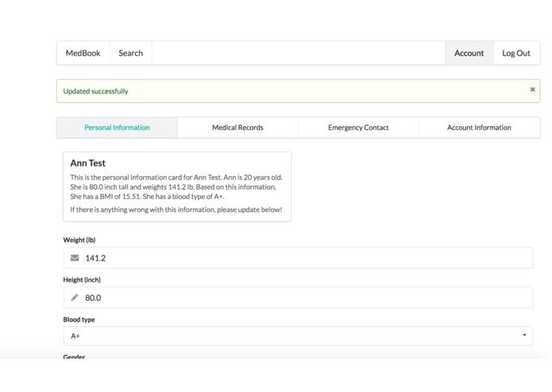
Task: Open the MedBook home link
Action: click(x=83, y=53)
